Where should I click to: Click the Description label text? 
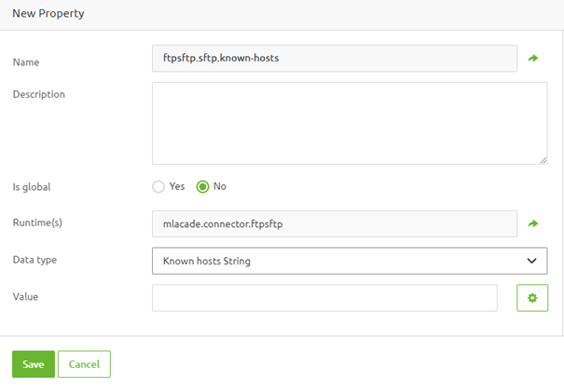[x=38, y=94]
